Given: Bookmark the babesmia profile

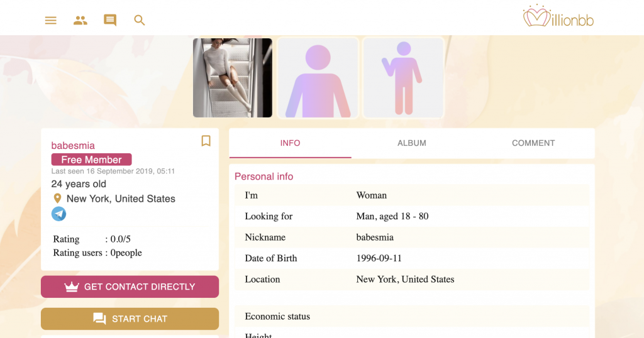Looking at the screenshot, I should (x=206, y=141).
